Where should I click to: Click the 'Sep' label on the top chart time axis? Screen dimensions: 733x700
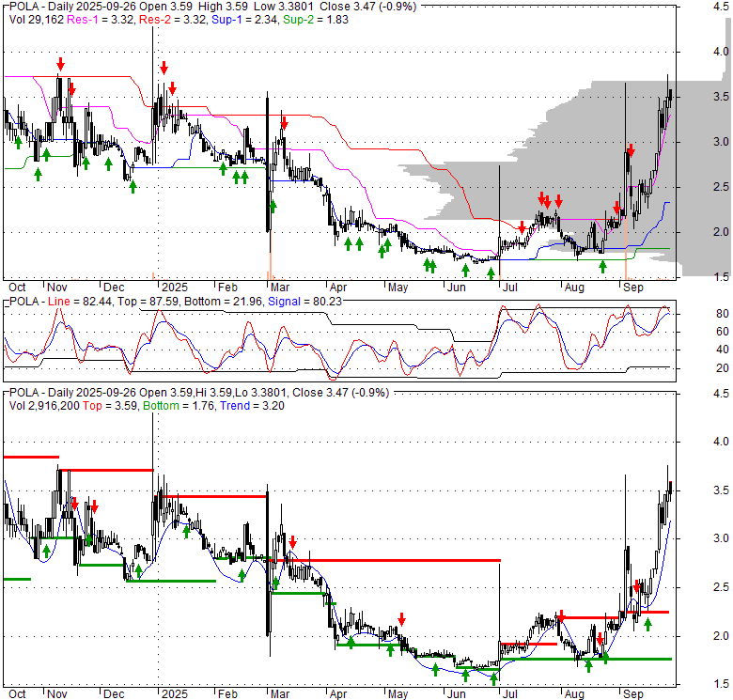click(633, 287)
